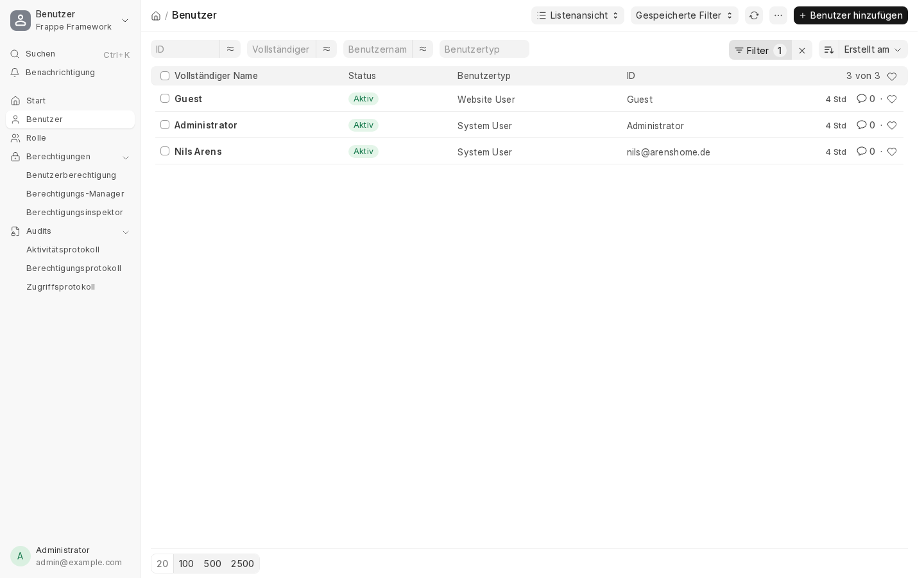Image resolution: width=924 pixels, height=578 pixels.
Task: Open comments icon on Nils Arens row
Action: coord(862,151)
